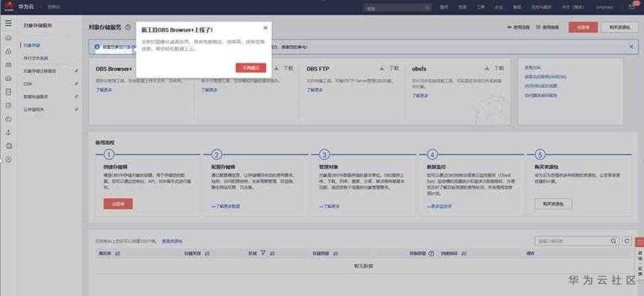644x296 pixels.
Task: Click red 创建桶 button at top right
Action: tap(583, 27)
